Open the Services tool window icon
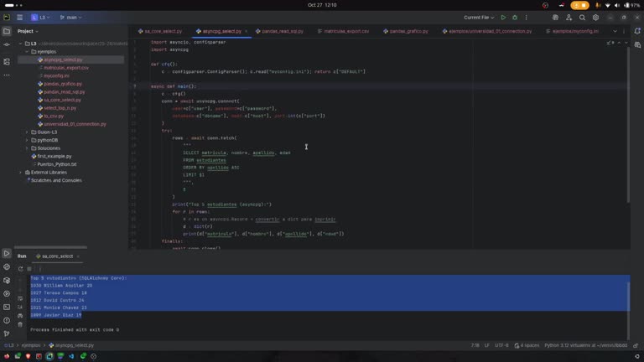This screenshot has height=362, width=644. pyautogui.click(x=7, y=294)
